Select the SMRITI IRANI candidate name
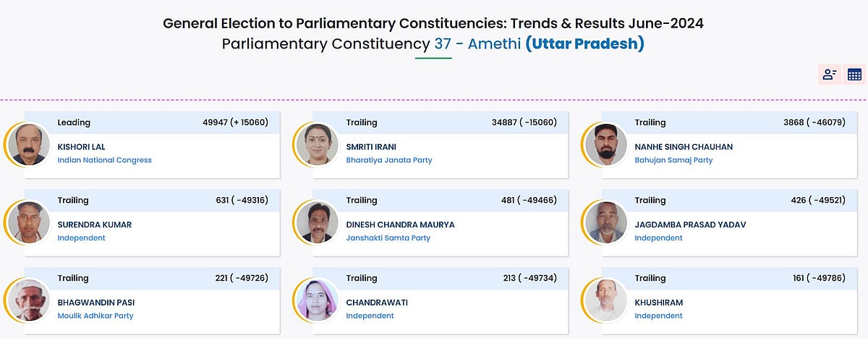The height and width of the screenshot is (339, 868). (371, 147)
